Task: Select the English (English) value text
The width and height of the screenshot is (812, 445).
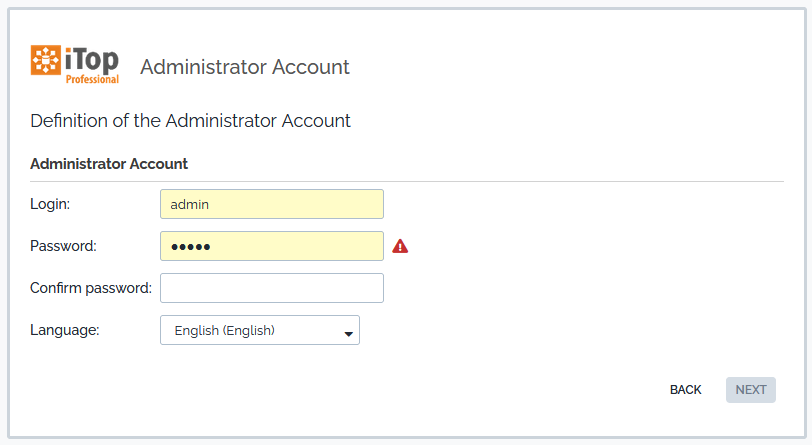Action: pos(224,331)
